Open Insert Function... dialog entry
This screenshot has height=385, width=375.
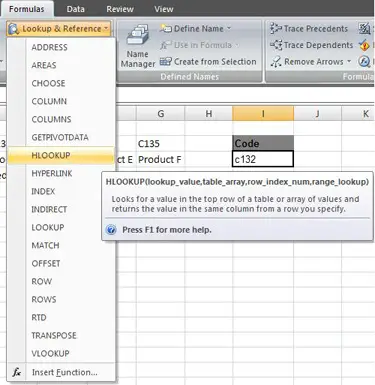61,372
